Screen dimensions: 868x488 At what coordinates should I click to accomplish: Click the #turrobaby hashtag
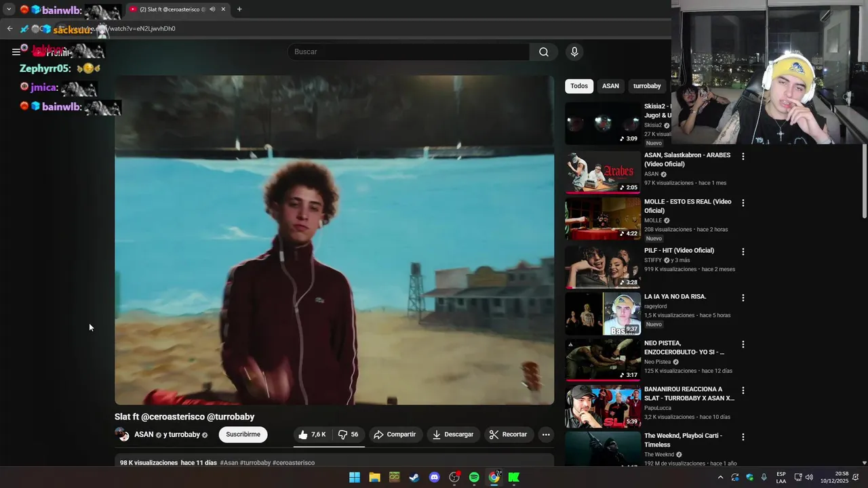[255, 463]
